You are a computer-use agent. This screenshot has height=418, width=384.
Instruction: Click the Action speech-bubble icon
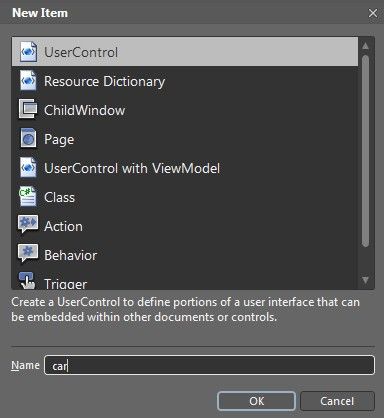click(28, 224)
